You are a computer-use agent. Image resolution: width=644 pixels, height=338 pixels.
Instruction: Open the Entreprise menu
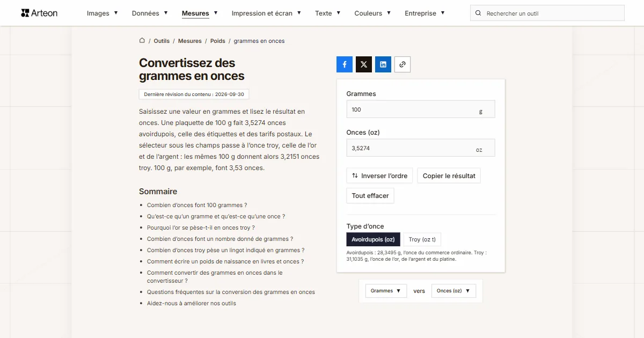425,13
